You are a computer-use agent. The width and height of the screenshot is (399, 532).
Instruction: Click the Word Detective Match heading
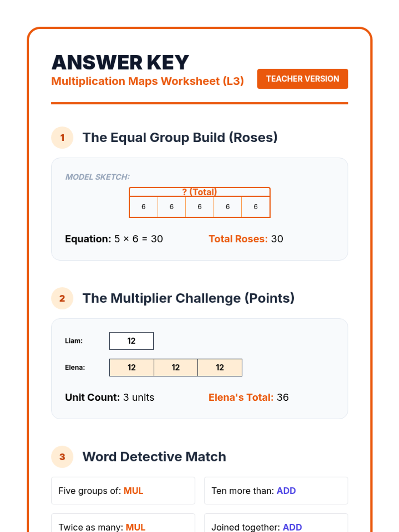154,457
